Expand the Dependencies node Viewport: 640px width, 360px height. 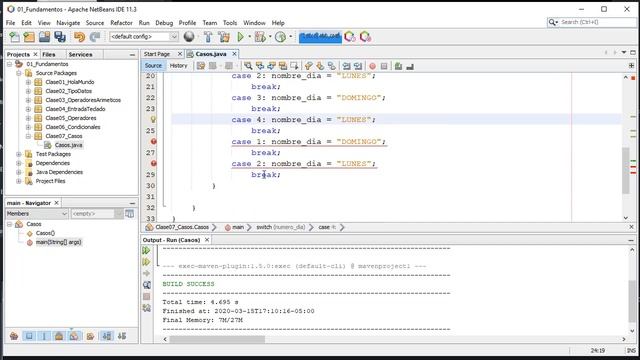[x=19, y=163]
